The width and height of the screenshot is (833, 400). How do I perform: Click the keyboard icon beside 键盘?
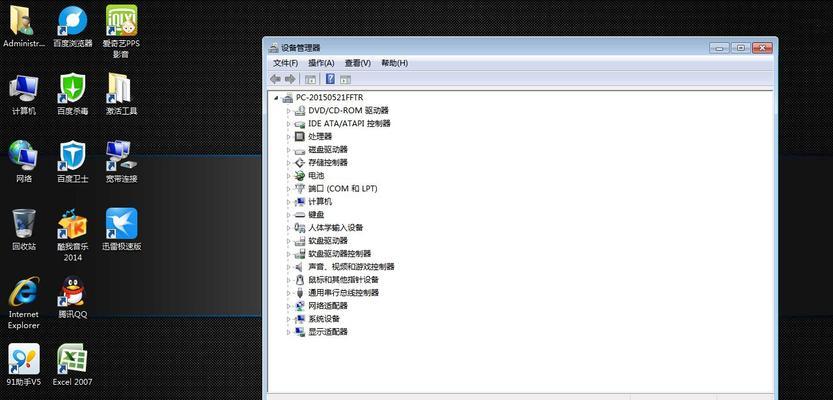300,215
